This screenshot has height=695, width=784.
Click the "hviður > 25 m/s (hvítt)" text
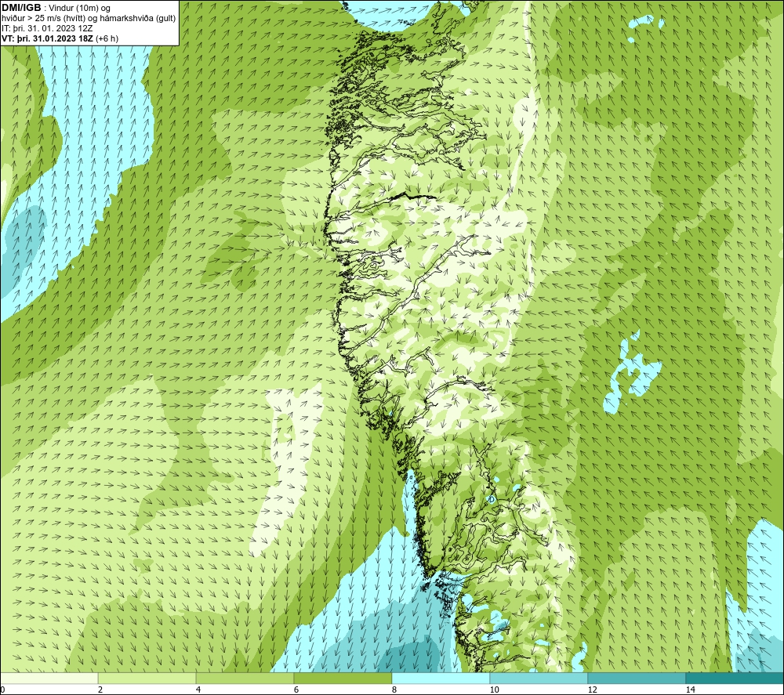42,19
